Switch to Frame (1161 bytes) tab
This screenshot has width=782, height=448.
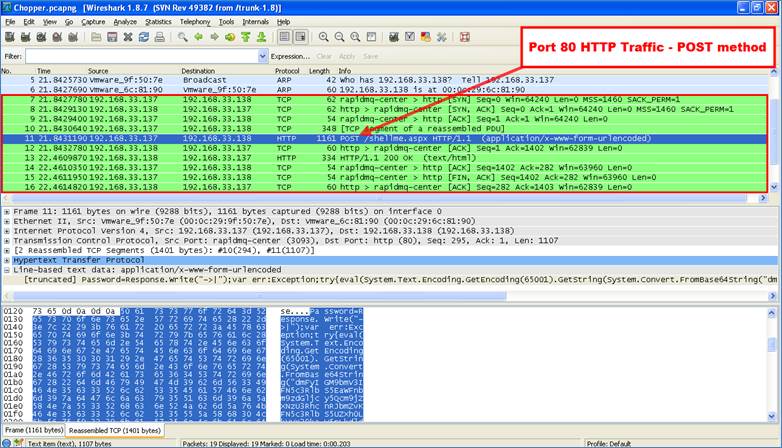pos(34,430)
